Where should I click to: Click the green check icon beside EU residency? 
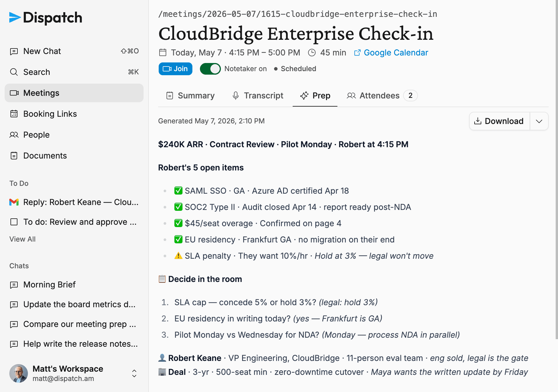[178, 240]
